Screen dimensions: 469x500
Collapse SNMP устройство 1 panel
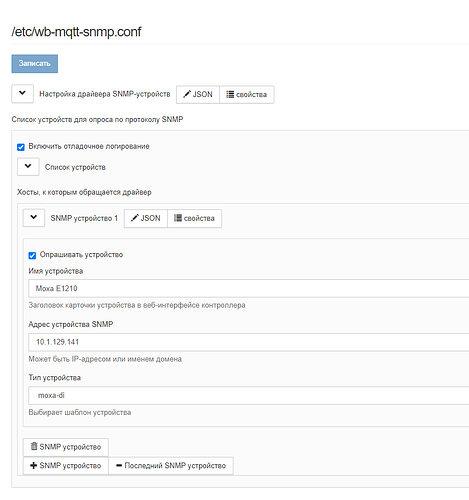tap(34, 218)
